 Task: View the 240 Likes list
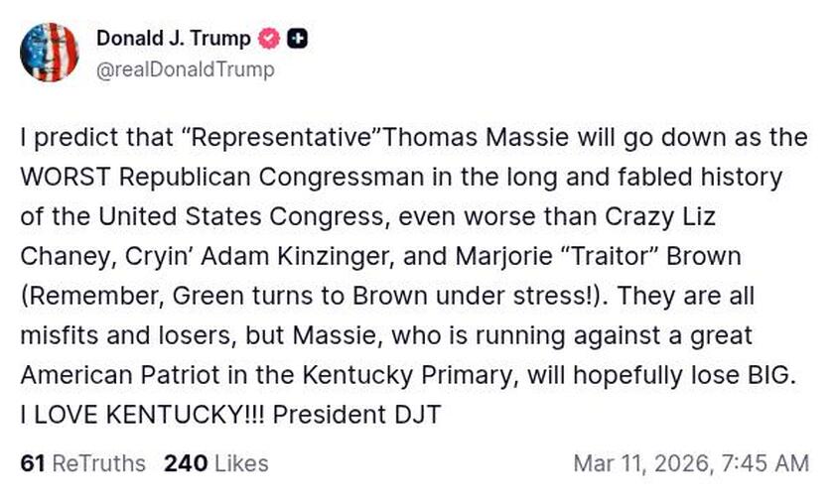[x=215, y=463]
